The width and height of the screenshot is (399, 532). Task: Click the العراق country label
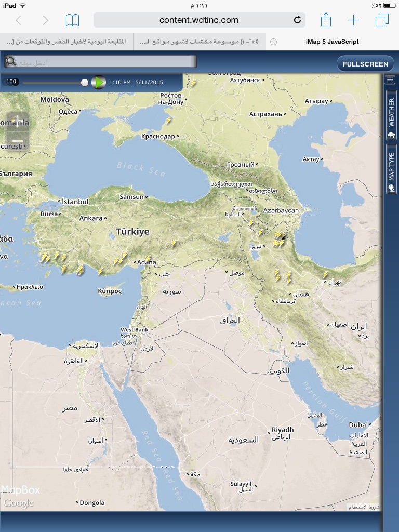pos(230,320)
